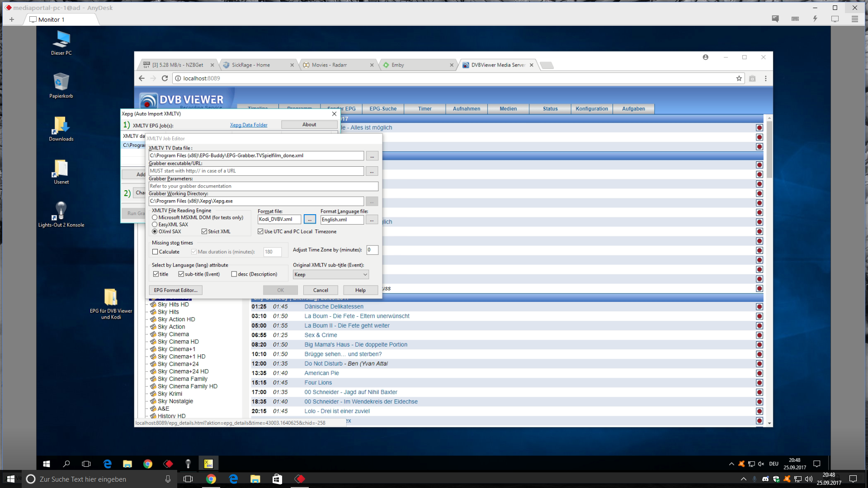Open Chrome three-dot menu
868x488 pixels.
(765, 78)
